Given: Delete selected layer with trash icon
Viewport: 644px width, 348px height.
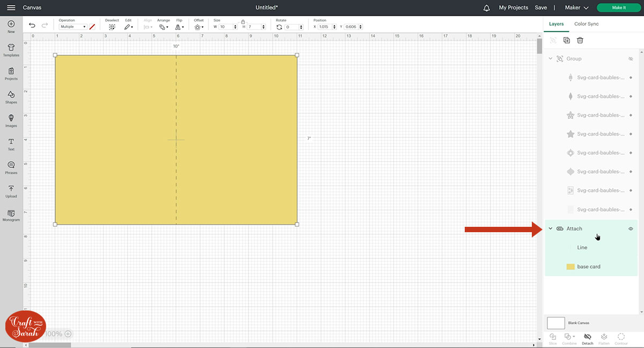Looking at the screenshot, I should click(x=580, y=40).
